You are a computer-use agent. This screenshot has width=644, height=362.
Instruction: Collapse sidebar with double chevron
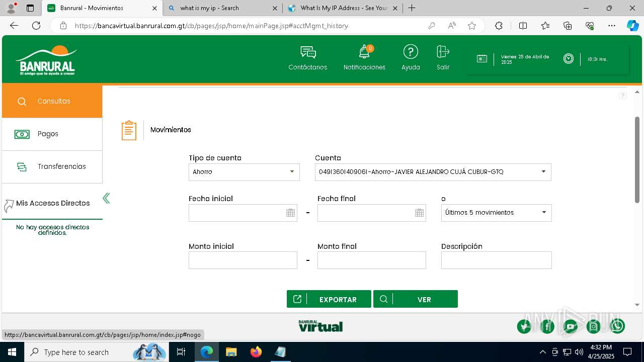click(106, 198)
